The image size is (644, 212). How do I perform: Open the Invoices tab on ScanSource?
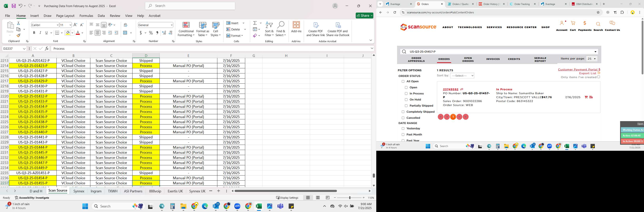point(493,59)
